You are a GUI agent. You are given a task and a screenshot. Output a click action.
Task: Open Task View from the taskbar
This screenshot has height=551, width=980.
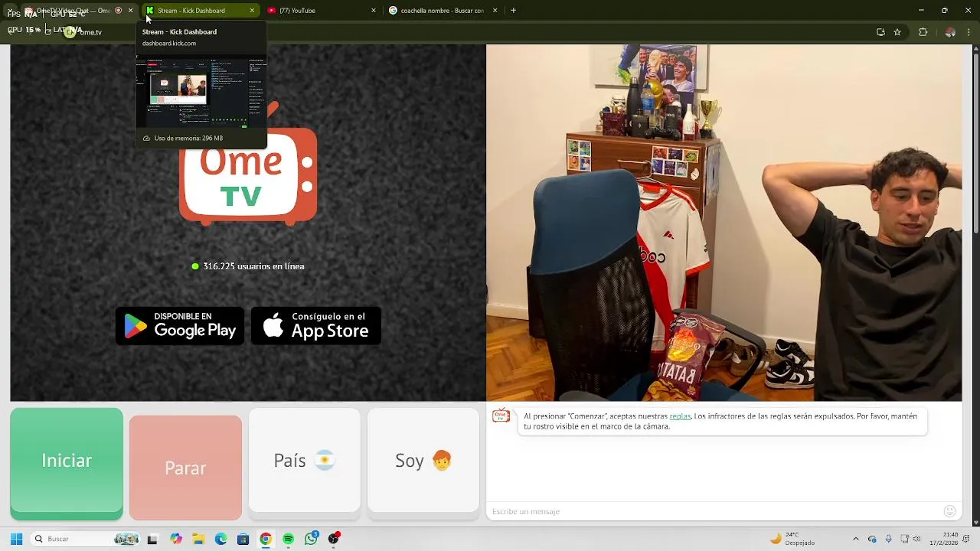tap(152, 540)
